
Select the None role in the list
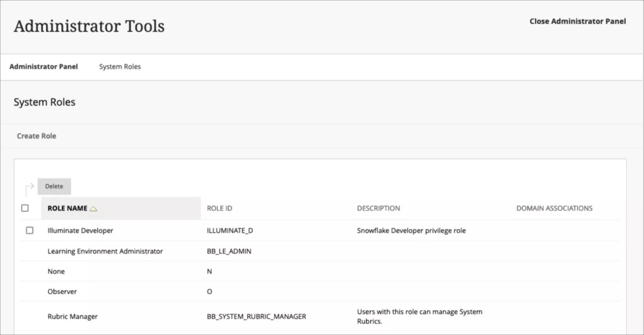click(x=56, y=271)
